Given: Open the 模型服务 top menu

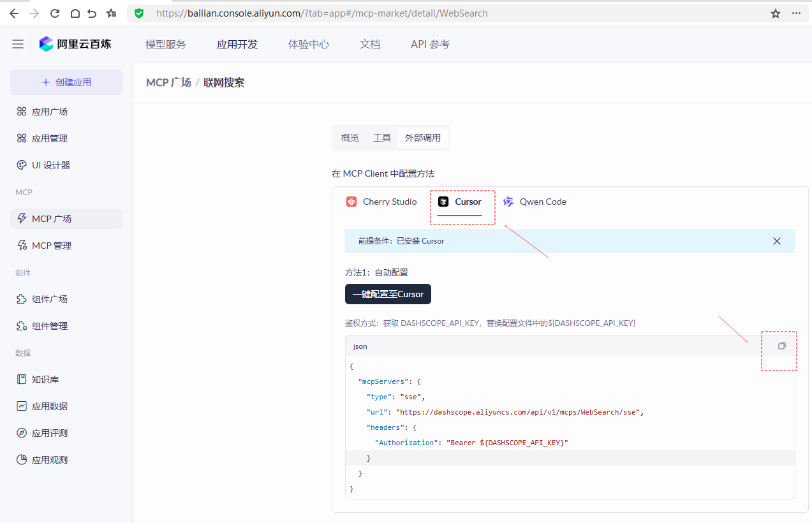Looking at the screenshot, I should click(x=166, y=44).
